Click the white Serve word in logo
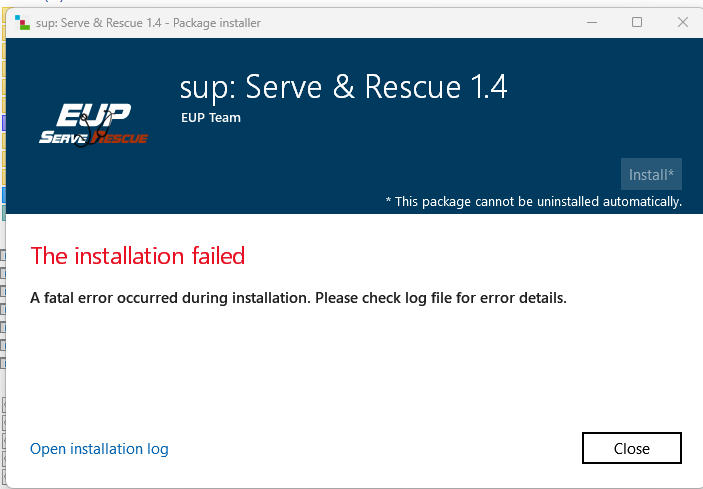The width and height of the screenshot is (703, 489). [63, 136]
